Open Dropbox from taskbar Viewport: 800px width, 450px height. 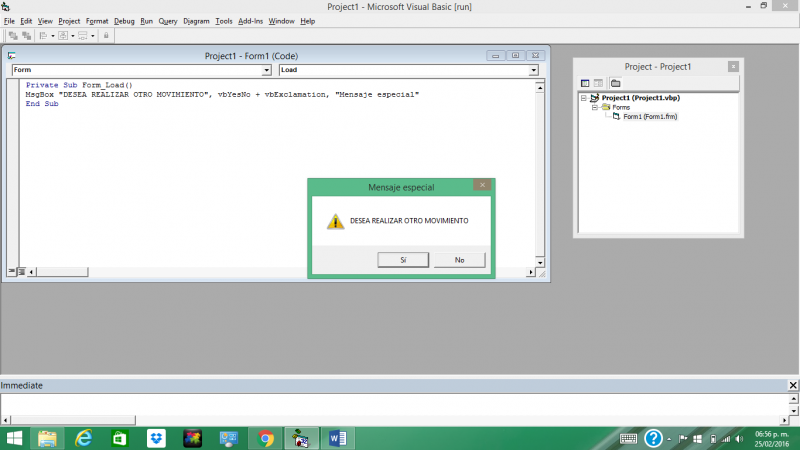coord(156,438)
